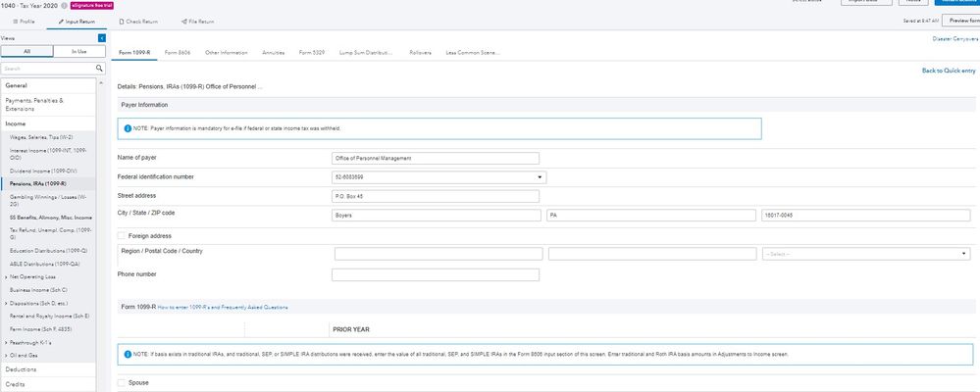Open the Lump Sum Distributions subtab
This screenshot has width=980, height=392.
click(x=366, y=53)
